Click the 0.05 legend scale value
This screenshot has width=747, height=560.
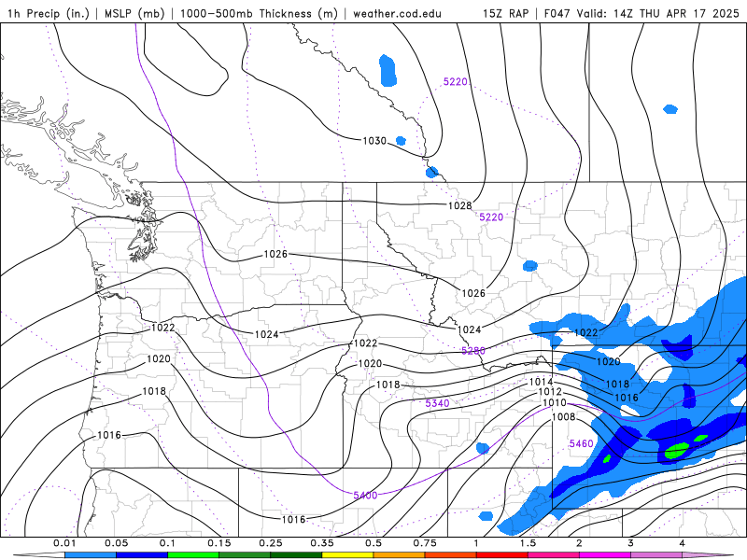(x=116, y=543)
